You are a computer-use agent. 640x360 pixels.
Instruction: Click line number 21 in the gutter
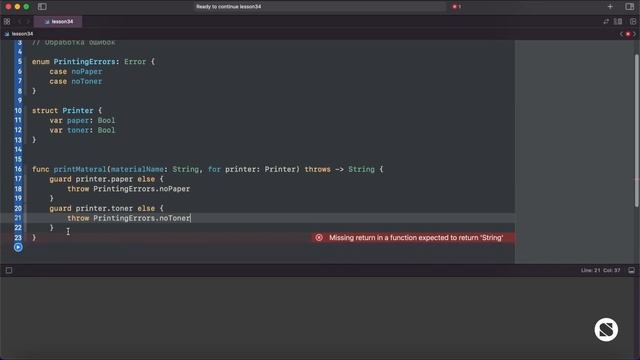pos(18,218)
